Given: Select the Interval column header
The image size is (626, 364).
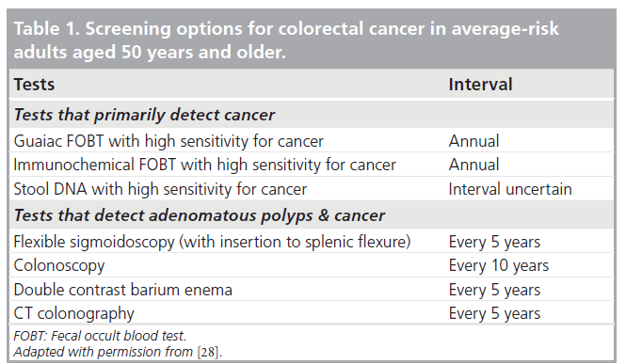Looking at the screenshot, I should click(x=480, y=85).
